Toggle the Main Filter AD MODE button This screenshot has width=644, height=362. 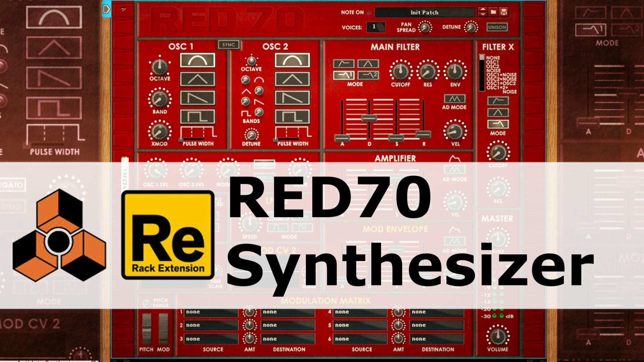click(454, 99)
